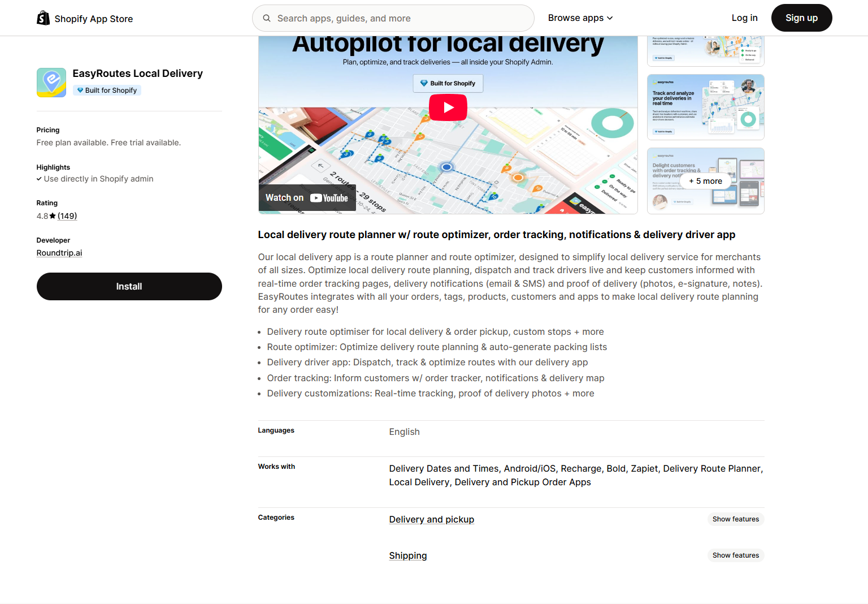Click the Built for Shopify badge under the app name
The height and width of the screenshot is (604, 868).
pyautogui.click(x=107, y=90)
